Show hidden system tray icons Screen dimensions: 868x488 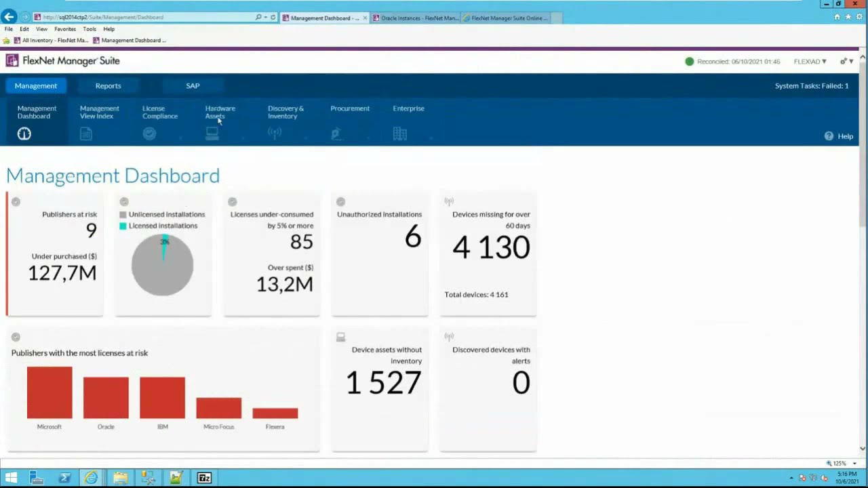click(x=791, y=478)
